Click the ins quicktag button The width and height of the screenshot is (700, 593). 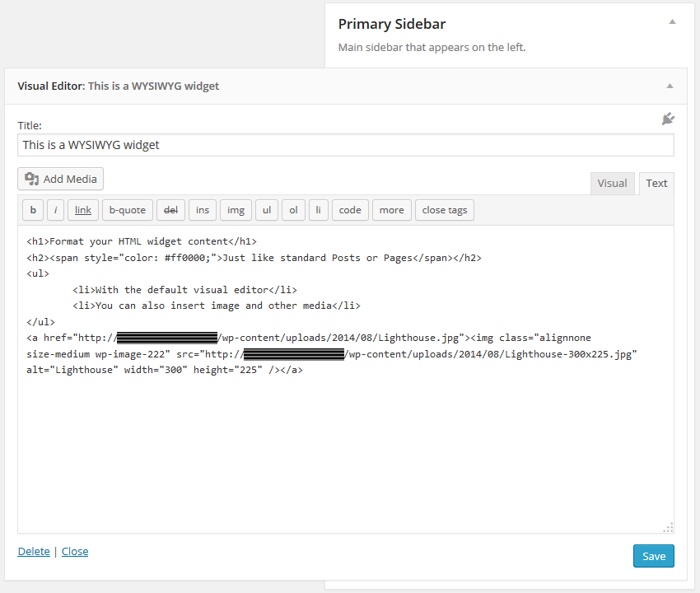[203, 210]
